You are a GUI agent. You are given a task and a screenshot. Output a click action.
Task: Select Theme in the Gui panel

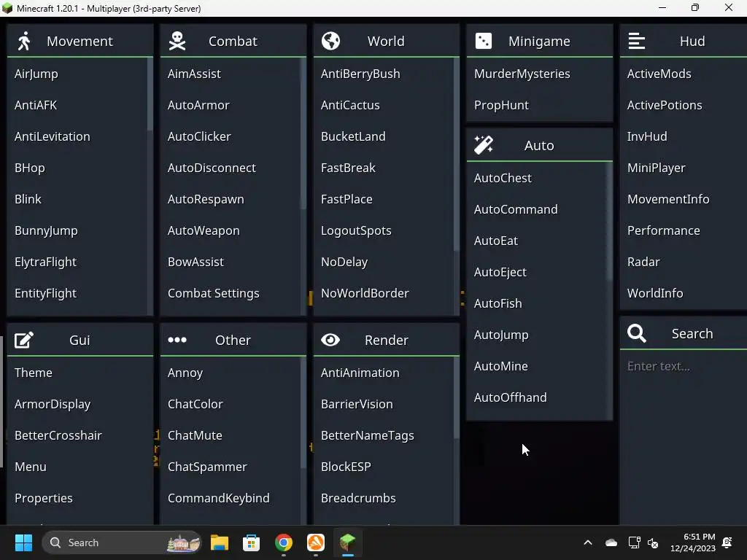pyautogui.click(x=80, y=373)
